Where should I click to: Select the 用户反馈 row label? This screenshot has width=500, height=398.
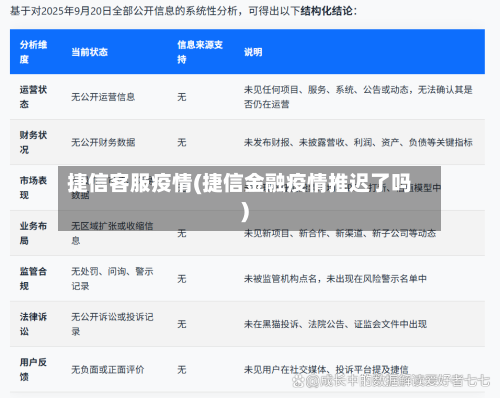[33, 369]
